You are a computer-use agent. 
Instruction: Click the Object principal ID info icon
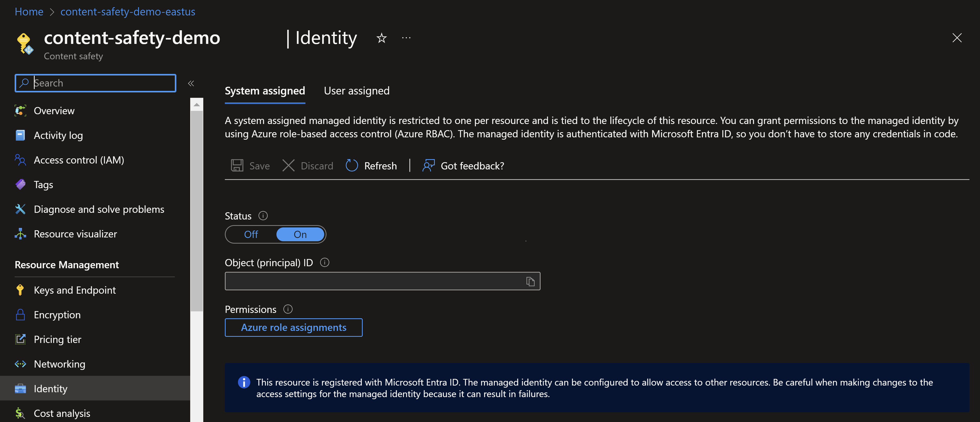324,263
